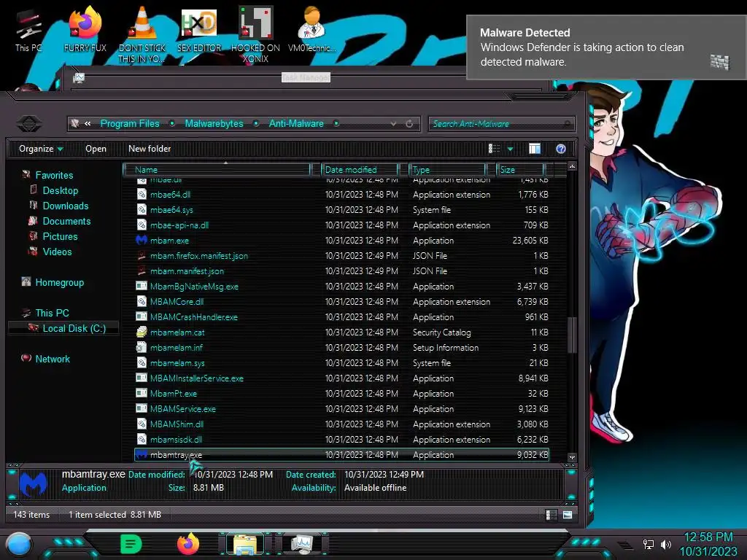The width and height of the screenshot is (747, 560).
Task: Select the mbae64.sys file
Action: pyautogui.click(x=171, y=209)
